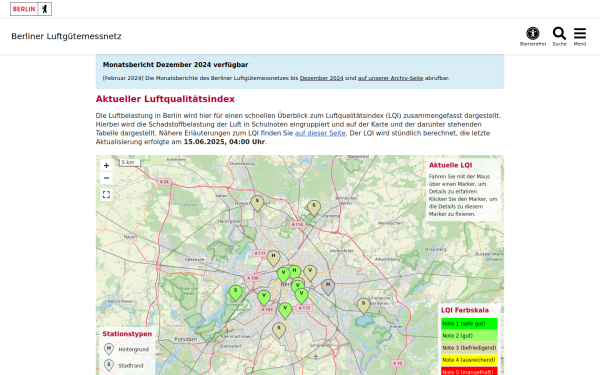This screenshot has width=600, height=375.
Task: Select tan S marker near Schöneiche
Action: click(x=364, y=306)
